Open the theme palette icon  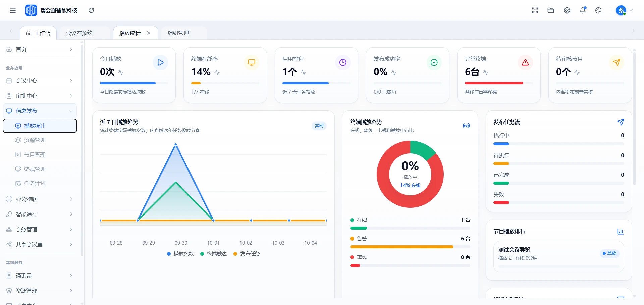pyautogui.click(x=598, y=10)
